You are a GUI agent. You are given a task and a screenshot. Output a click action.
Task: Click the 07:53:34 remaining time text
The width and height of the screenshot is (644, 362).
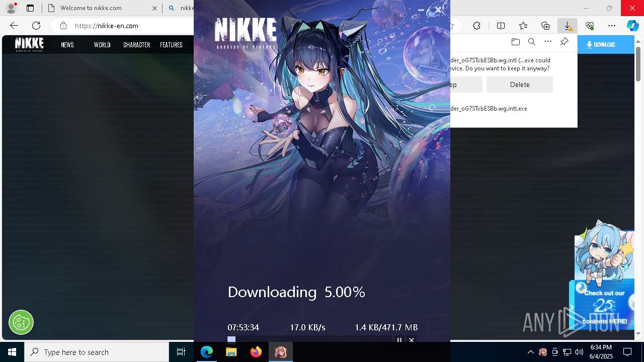(243, 327)
